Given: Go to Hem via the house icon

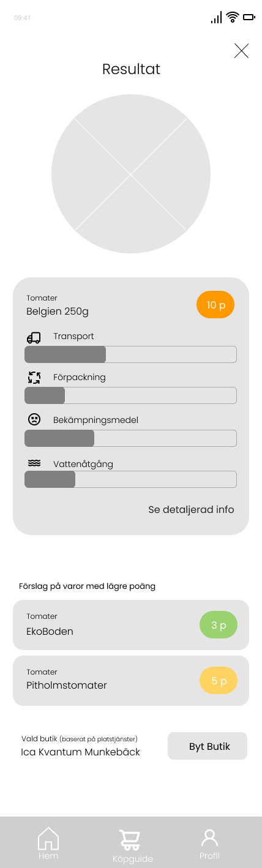Looking at the screenshot, I should pos(48,838).
